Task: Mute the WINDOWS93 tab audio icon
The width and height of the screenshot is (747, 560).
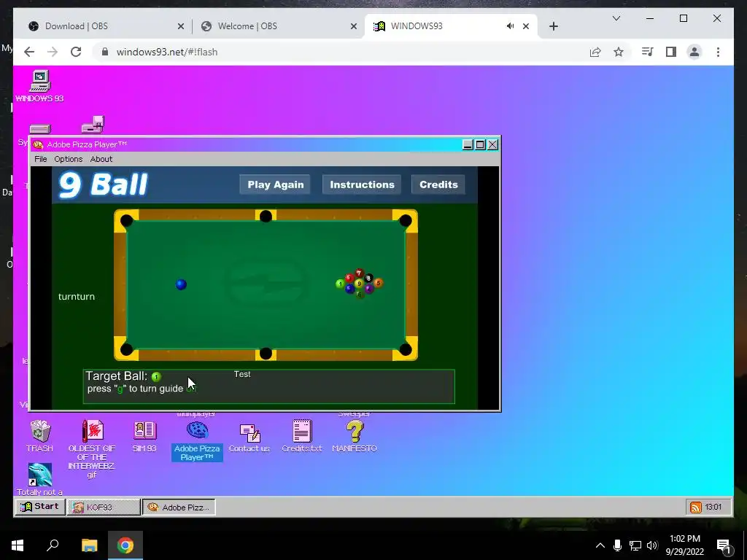Action: coord(510,26)
